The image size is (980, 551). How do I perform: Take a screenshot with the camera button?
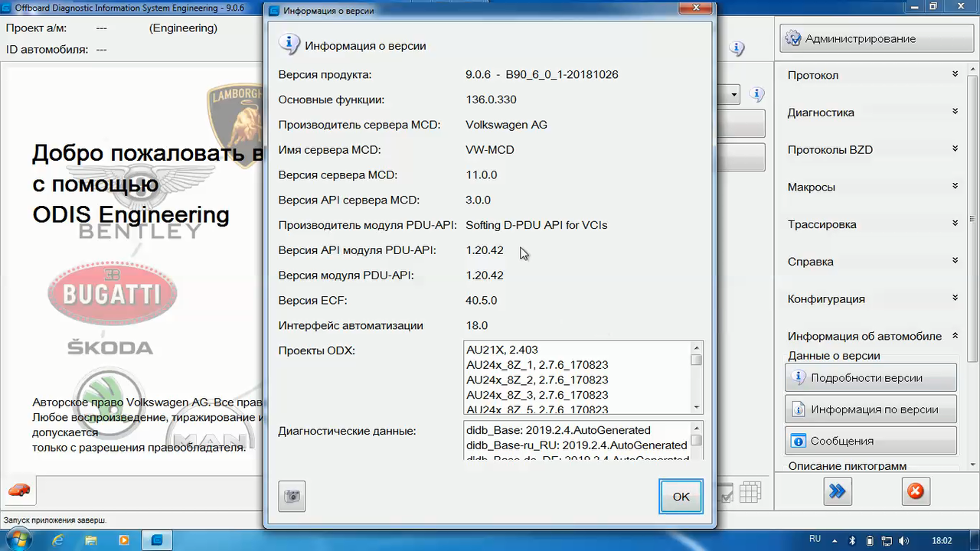click(292, 497)
